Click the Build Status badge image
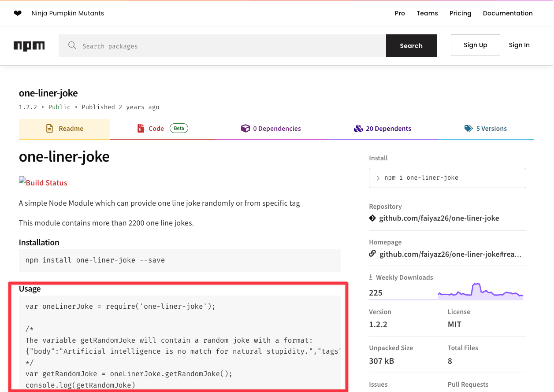Viewport: 554px width, 392px height. click(x=43, y=182)
